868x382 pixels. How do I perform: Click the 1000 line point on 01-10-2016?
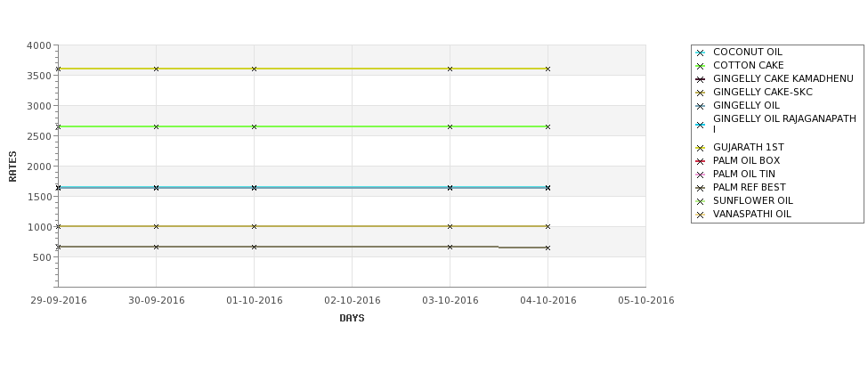click(x=254, y=226)
